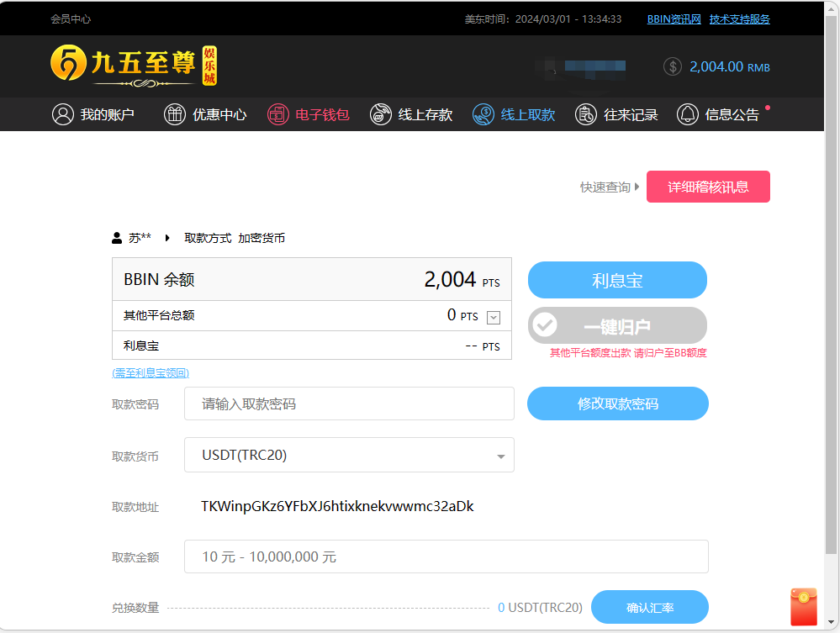Click the 0 USDT(TRC20) exchange amount
840x633 pixels.
coord(540,607)
